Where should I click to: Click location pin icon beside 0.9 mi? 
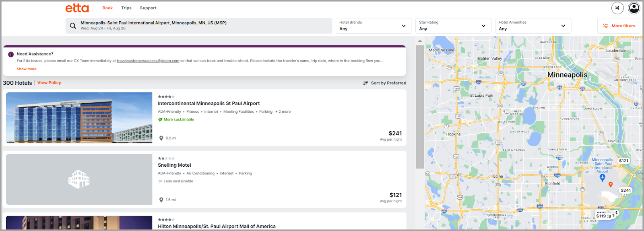(161, 138)
